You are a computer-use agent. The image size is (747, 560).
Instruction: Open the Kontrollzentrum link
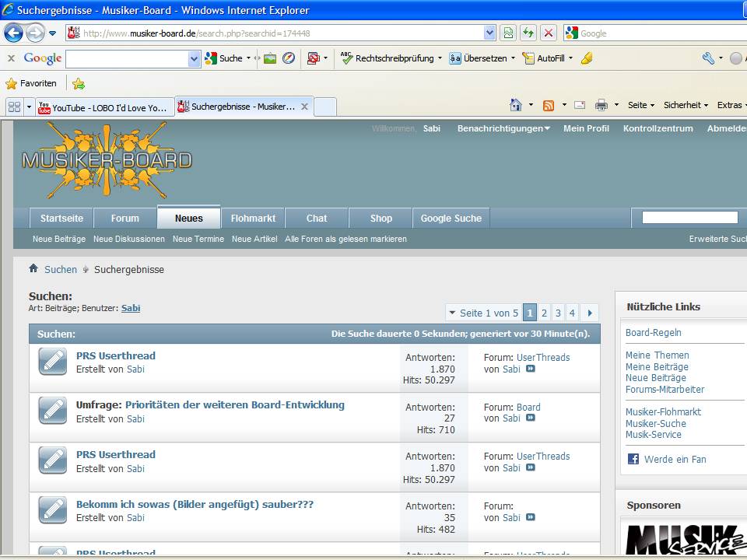point(658,128)
